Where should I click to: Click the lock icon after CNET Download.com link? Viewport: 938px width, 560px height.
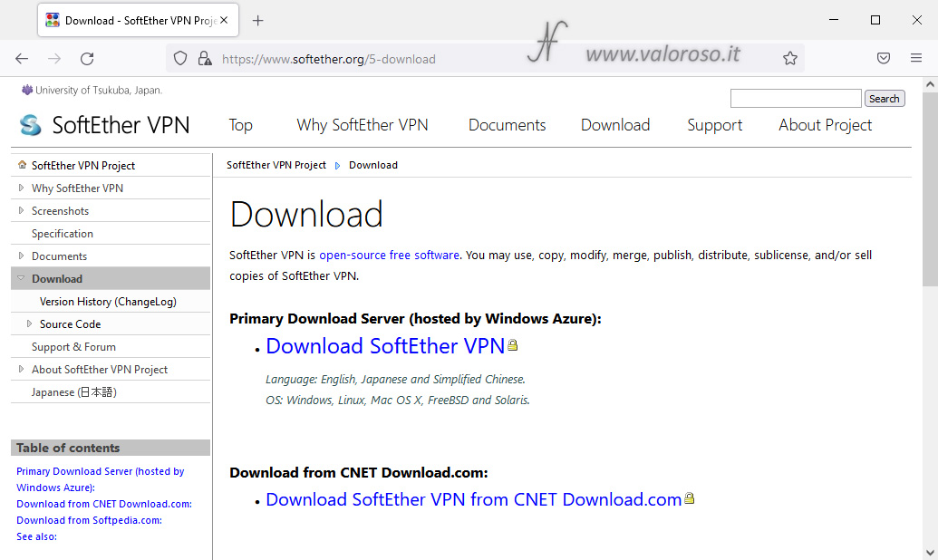point(689,497)
